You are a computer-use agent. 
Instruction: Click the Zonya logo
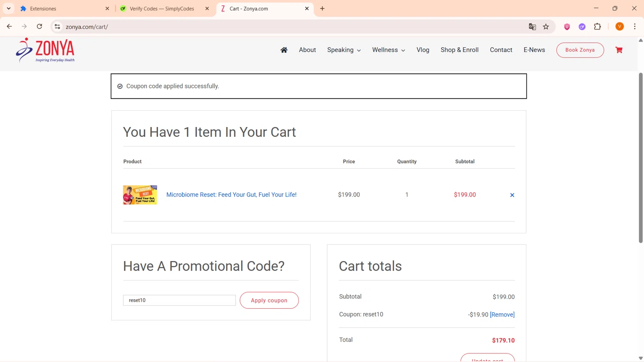coord(46,50)
